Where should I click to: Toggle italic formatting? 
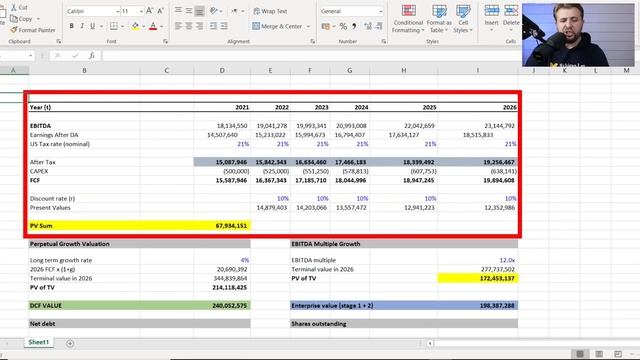(x=82, y=26)
